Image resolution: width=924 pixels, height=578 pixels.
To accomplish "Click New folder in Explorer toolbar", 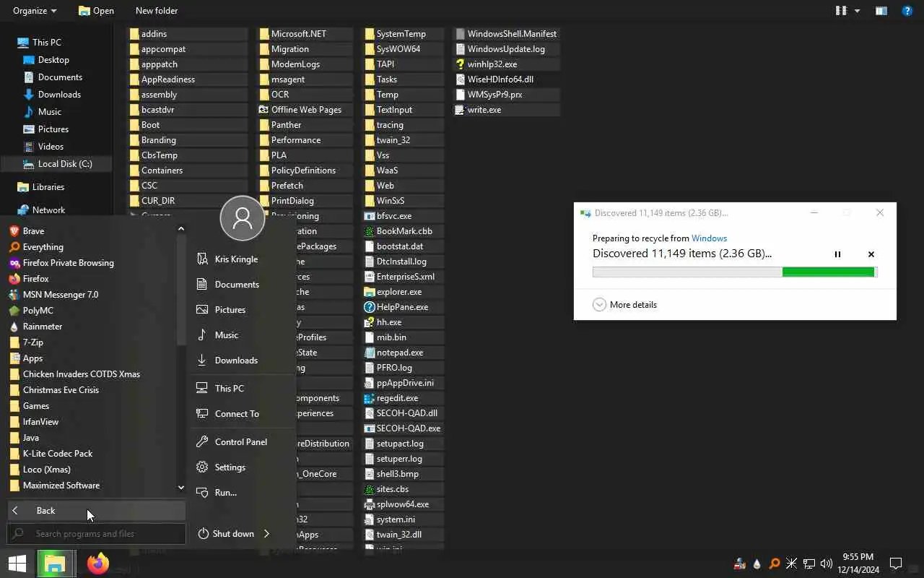I will (157, 11).
